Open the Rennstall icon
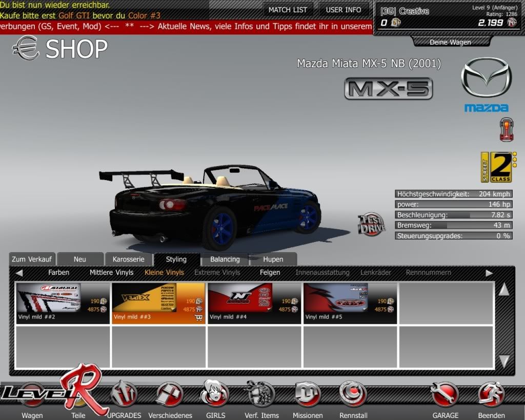 coord(353,395)
